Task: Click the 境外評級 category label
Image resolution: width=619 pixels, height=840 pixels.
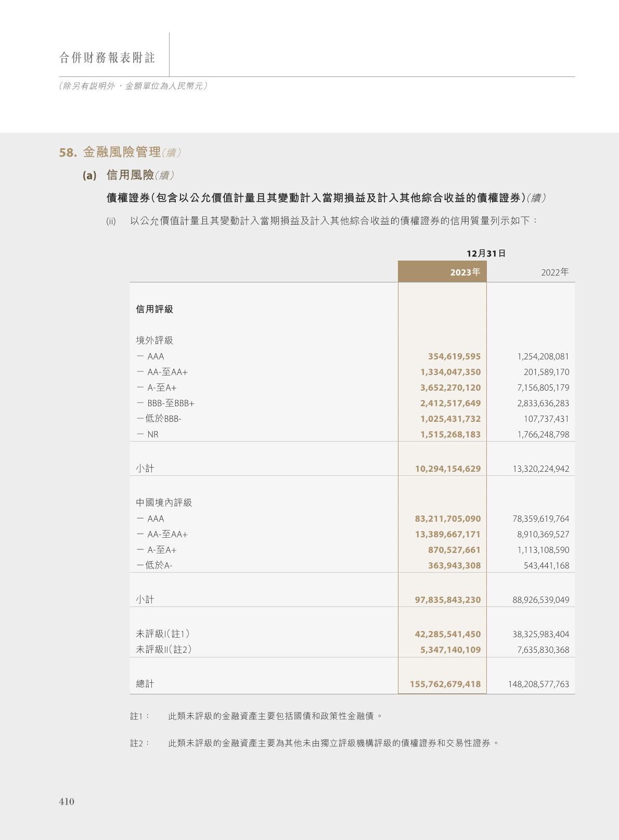Action: 154,340
